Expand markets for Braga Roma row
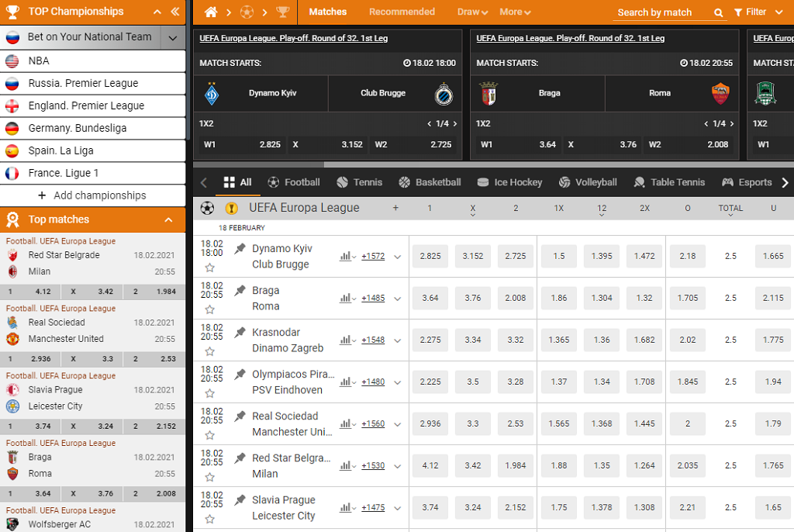Viewport: 794px width, 532px height. 398,299
